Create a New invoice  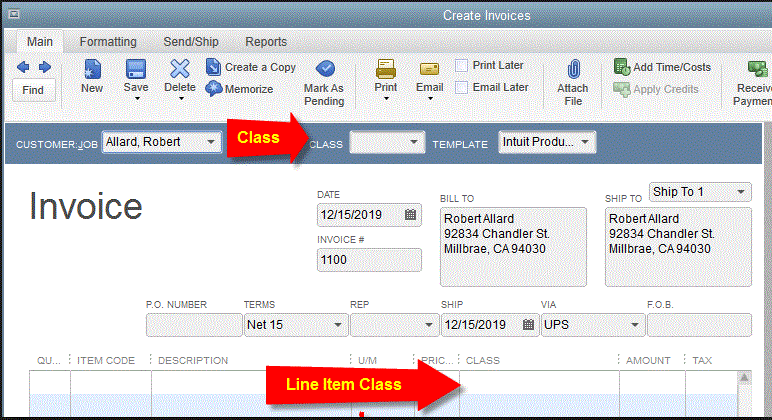pos(92,76)
